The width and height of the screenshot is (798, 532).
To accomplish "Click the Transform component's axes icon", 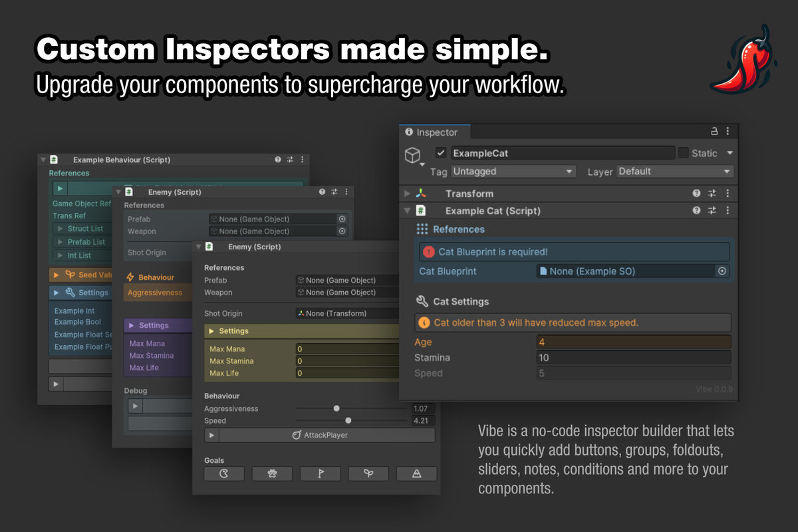I will 421,194.
